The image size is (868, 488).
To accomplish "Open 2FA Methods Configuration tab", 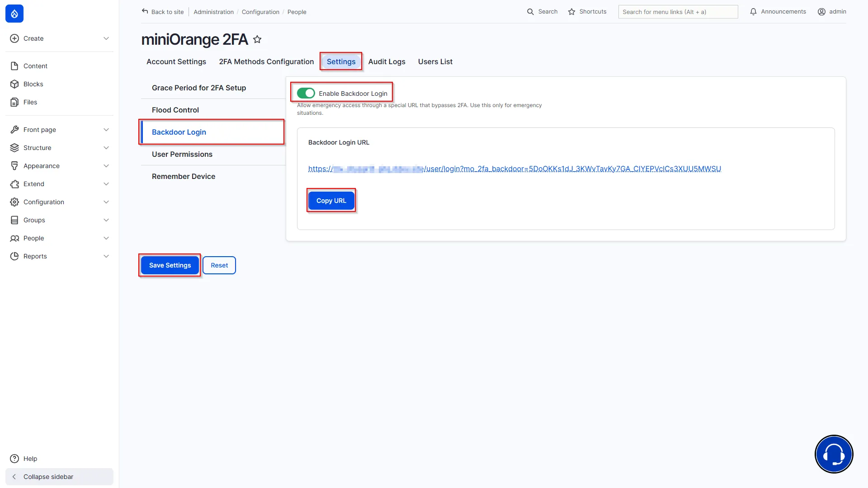I will [266, 61].
